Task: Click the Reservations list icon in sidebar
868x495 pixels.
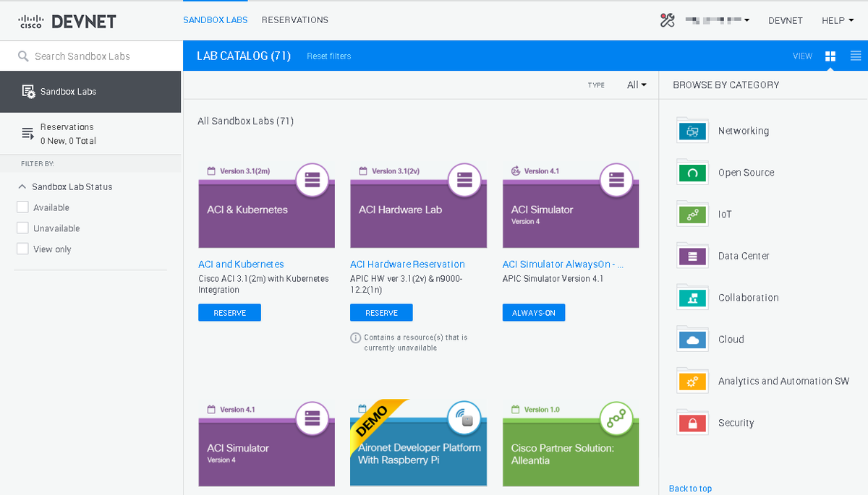Action: click(28, 133)
